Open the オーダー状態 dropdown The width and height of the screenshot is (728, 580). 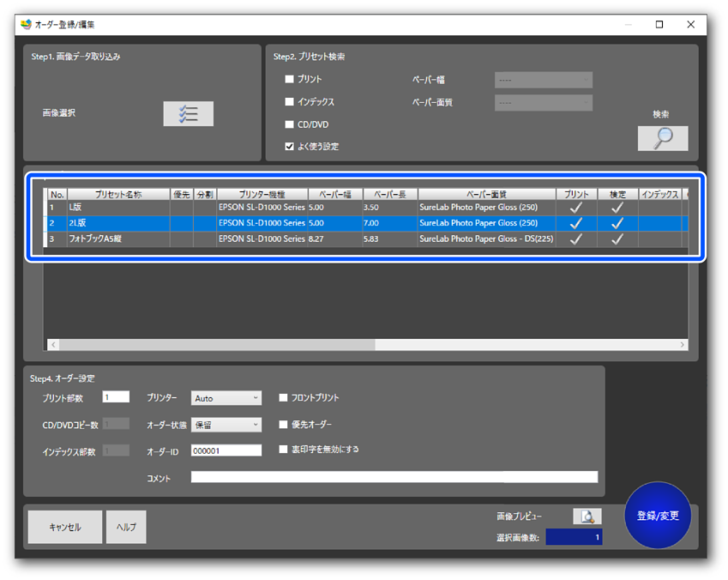tap(226, 424)
